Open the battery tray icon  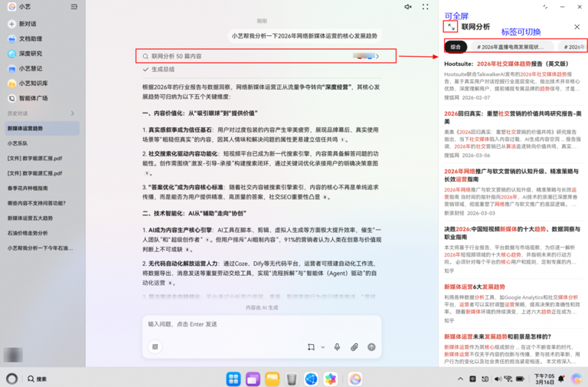(x=520, y=379)
